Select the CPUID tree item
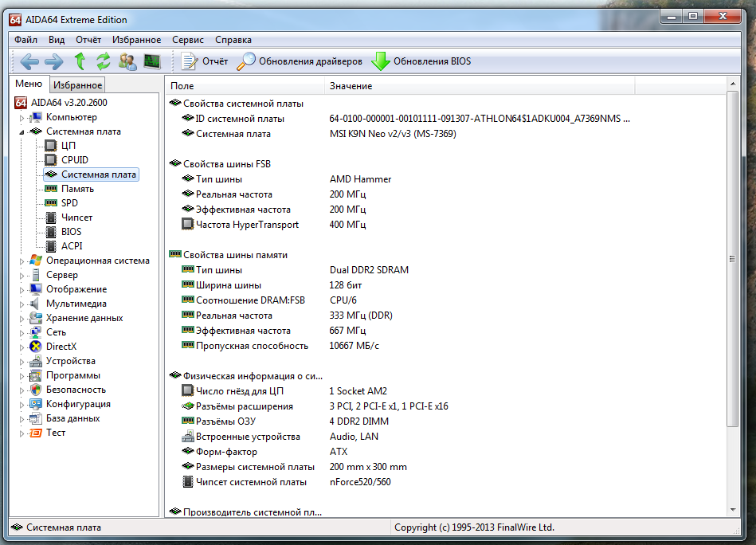 74,160
